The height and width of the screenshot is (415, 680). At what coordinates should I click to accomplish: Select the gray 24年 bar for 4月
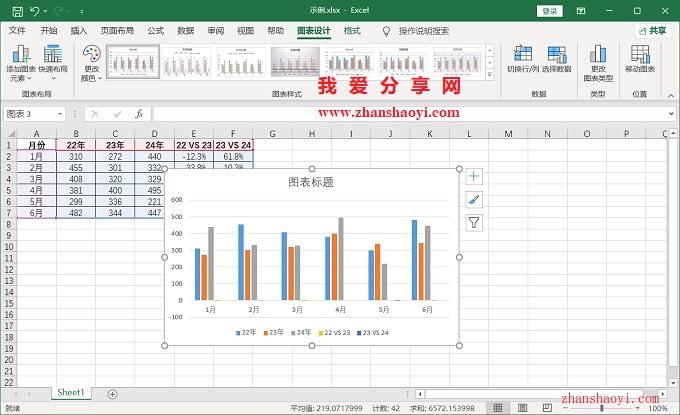(x=341, y=259)
